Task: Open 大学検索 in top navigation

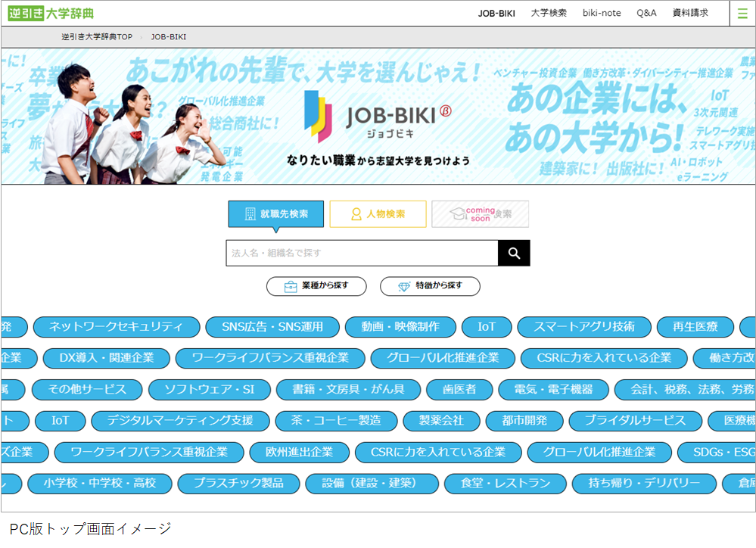Action: 549,13
